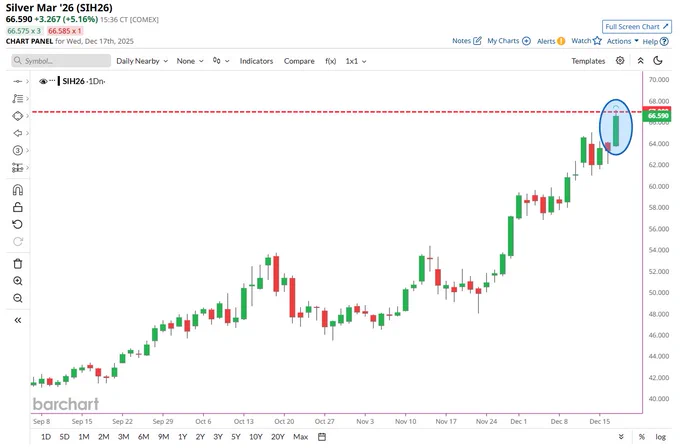This screenshot has height=448, width=680.
Task: Select the line drawing tool
Action: pyautogui.click(x=17, y=82)
